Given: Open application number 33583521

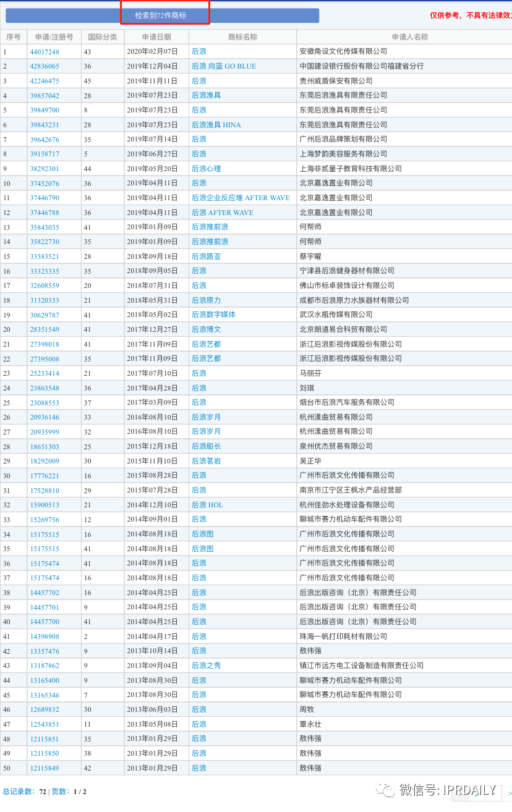Looking at the screenshot, I should [45, 256].
